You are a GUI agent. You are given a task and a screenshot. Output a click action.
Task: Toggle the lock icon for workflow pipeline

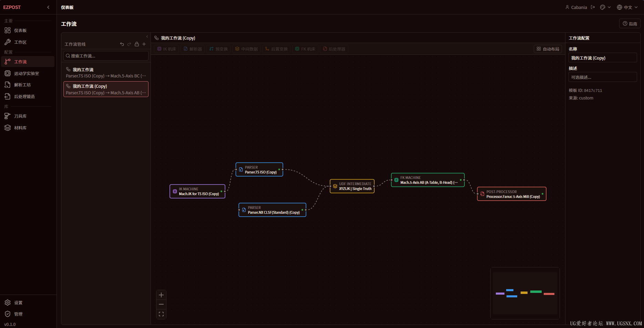point(137,44)
